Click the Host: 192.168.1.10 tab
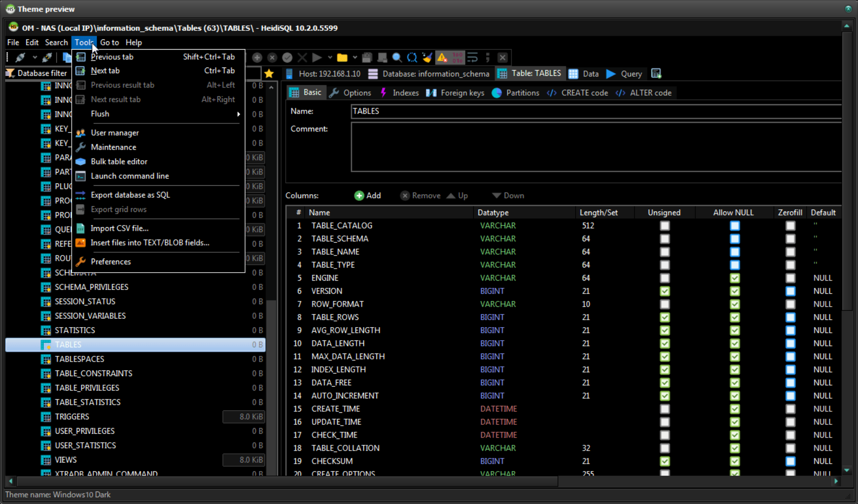This screenshot has width=858, height=504. 323,74
